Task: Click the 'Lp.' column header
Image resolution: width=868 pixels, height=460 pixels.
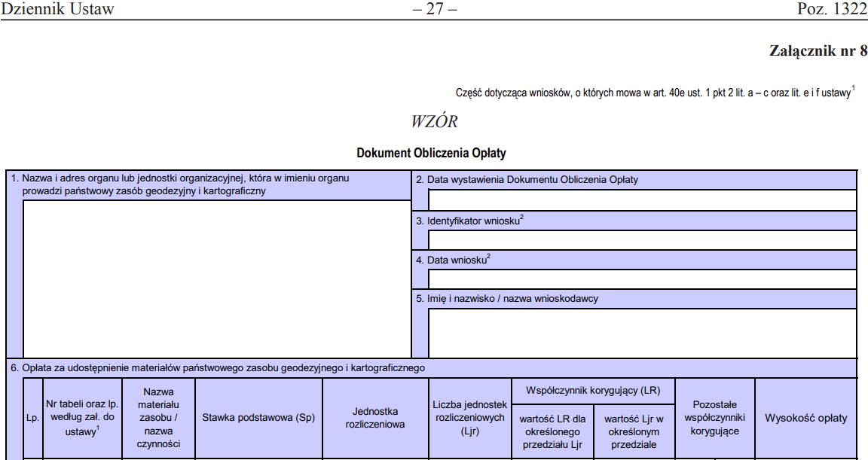Action: pyautogui.click(x=32, y=419)
